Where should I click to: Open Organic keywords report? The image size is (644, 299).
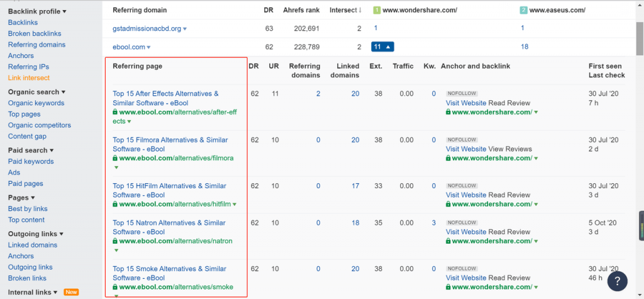[x=36, y=103]
